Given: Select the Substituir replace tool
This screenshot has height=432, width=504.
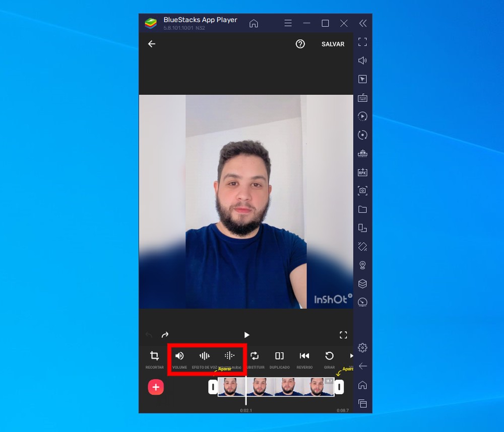Looking at the screenshot, I should pyautogui.click(x=255, y=355).
